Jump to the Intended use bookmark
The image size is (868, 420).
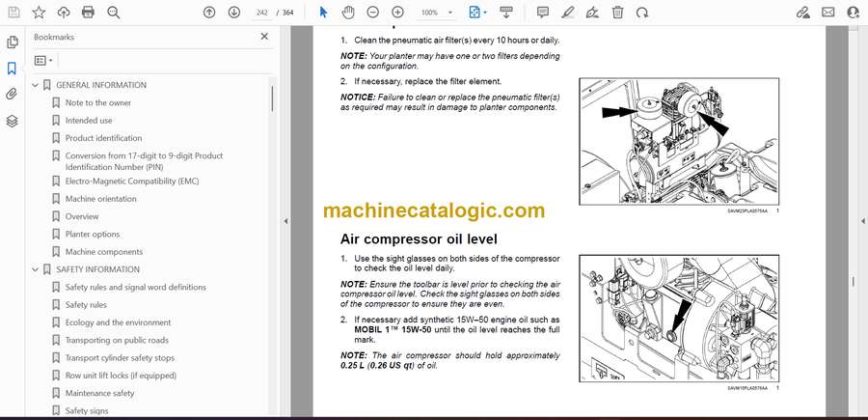click(89, 121)
